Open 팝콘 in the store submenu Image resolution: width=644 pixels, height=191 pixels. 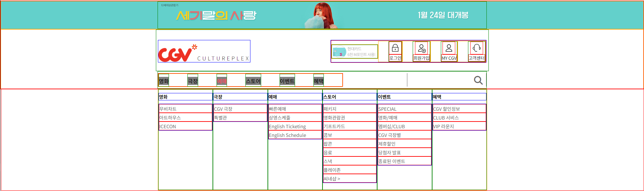350,144
